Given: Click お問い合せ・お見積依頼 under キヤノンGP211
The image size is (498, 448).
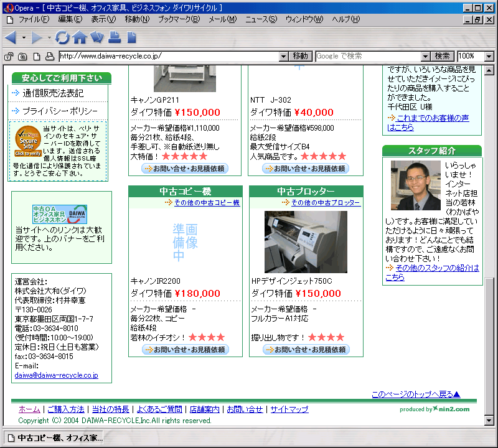Looking at the screenshot, I should 185,169.
